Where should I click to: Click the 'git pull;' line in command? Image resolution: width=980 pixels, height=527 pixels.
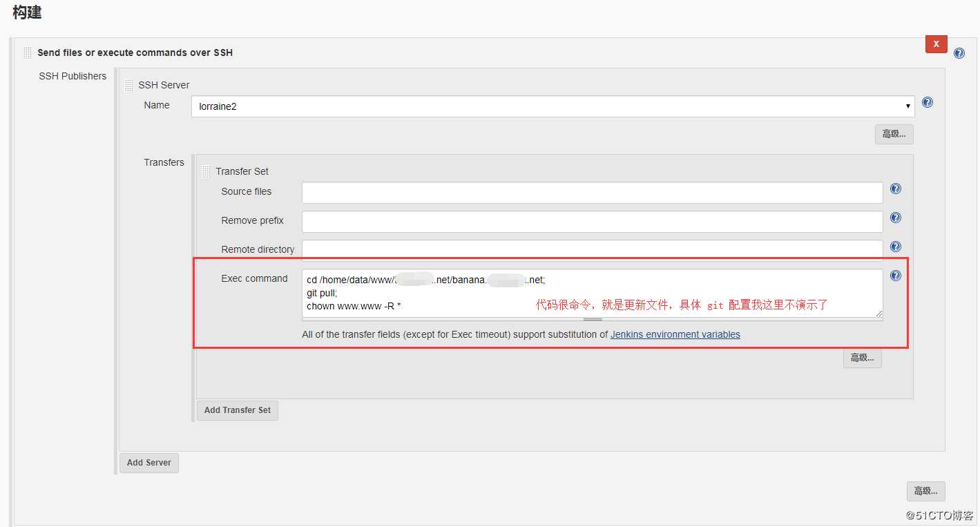pyautogui.click(x=322, y=293)
